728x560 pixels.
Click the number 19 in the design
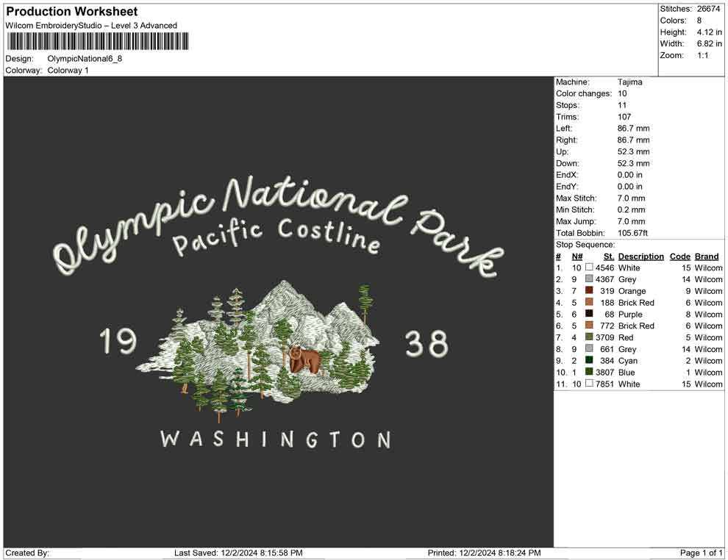[x=118, y=341]
